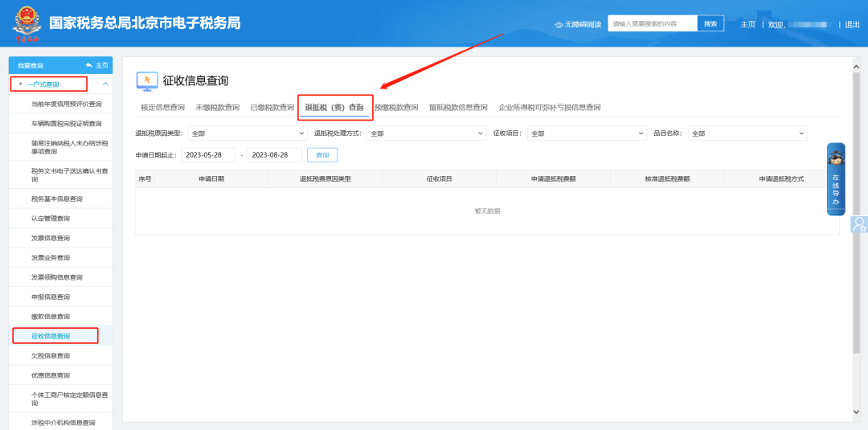
Task: Click the monitor icon beside 征收信息查询 title
Action: [147, 81]
